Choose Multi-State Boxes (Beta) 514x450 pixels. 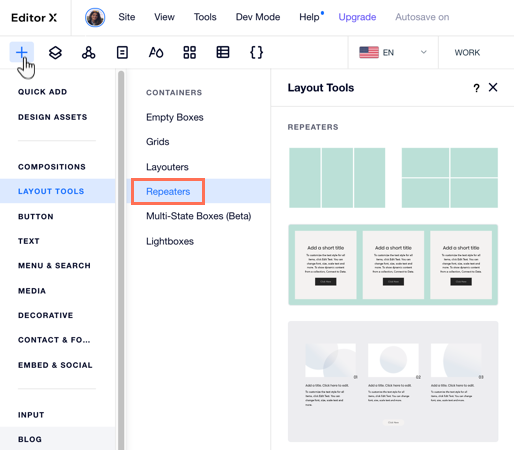(199, 216)
